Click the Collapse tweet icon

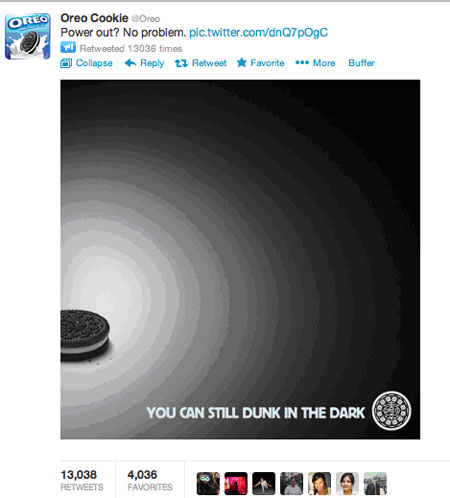66,63
